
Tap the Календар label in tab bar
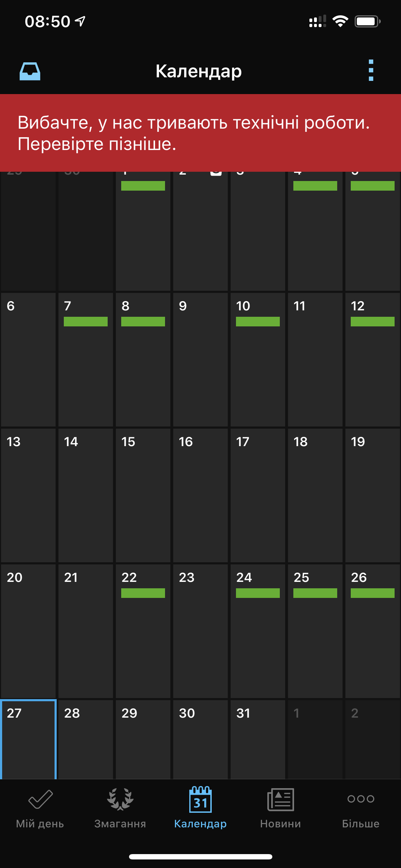tap(200, 824)
